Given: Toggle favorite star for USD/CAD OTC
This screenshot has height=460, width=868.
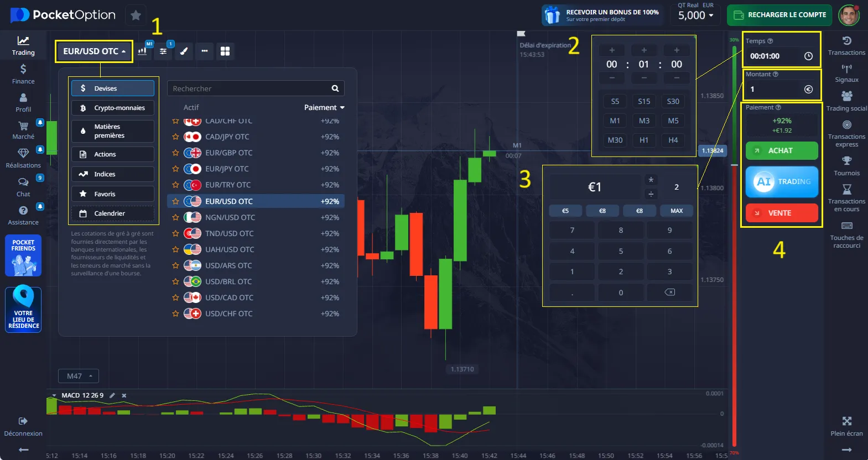Looking at the screenshot, I should pyautogui.click(x=175, y=297).
